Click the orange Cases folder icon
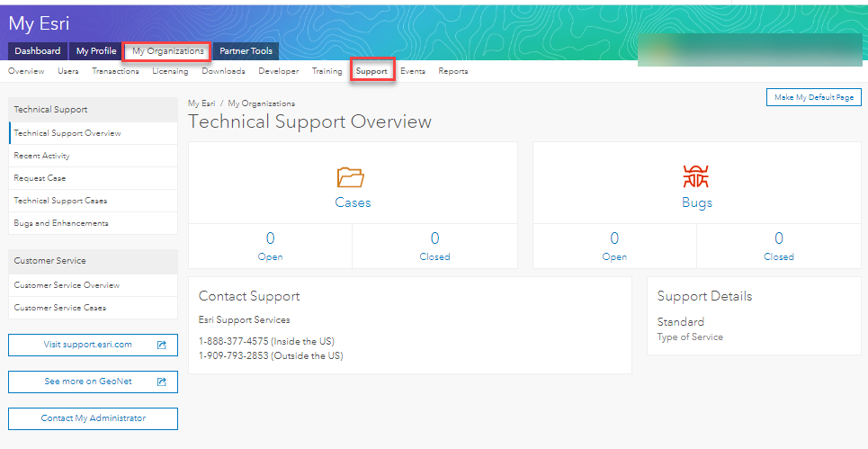The height and width of the screenshot is (449, 868). pyautogui.click(x=351, y=177)
